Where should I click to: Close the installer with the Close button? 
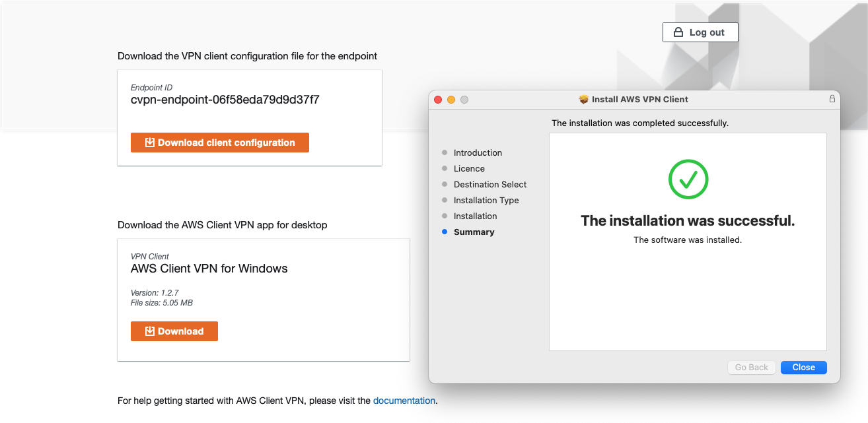coord(803,368)
